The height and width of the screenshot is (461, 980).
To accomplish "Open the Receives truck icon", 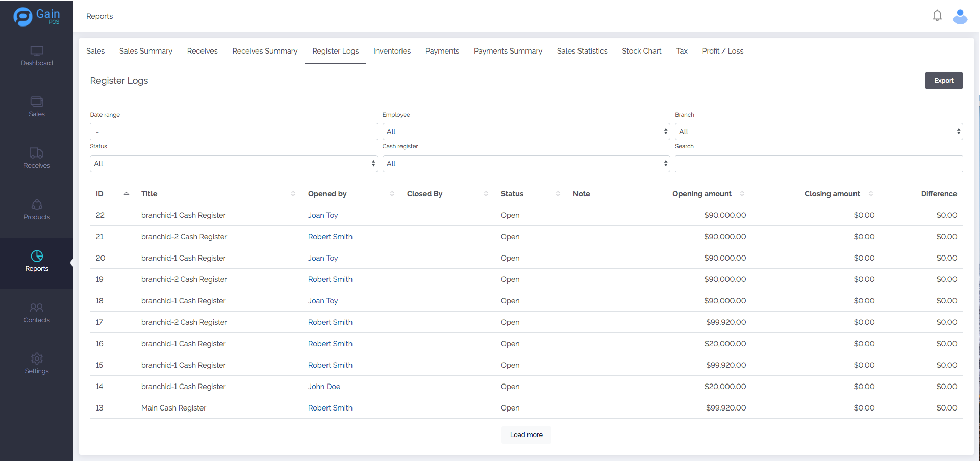I will (x=37, y=153).
